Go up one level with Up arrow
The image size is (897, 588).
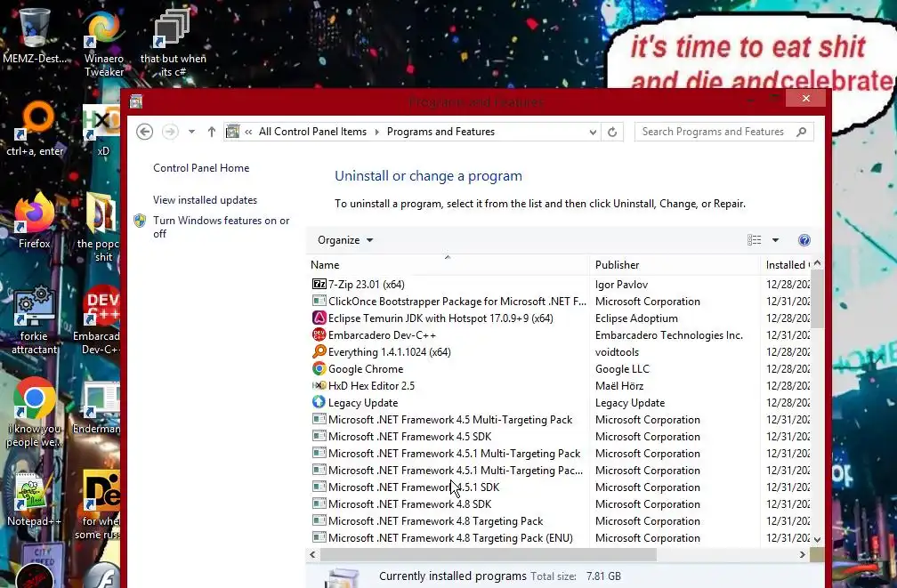pyautogui.click(x=212, y=132)
